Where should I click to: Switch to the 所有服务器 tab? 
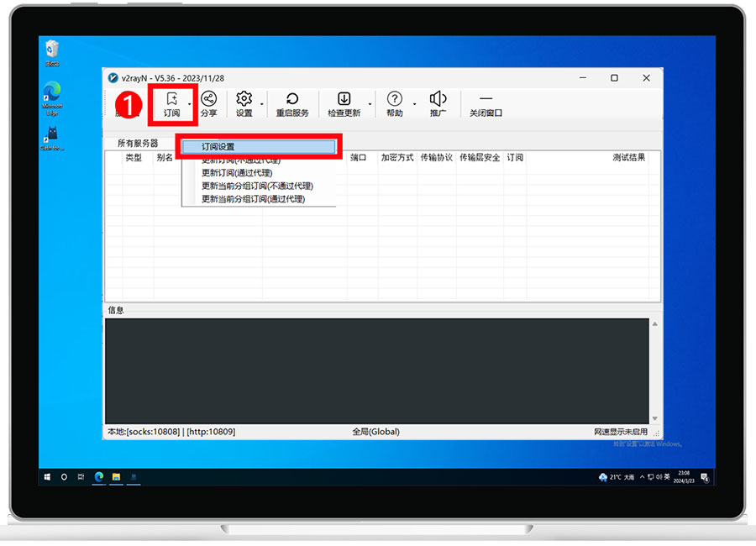click(138, 144)
